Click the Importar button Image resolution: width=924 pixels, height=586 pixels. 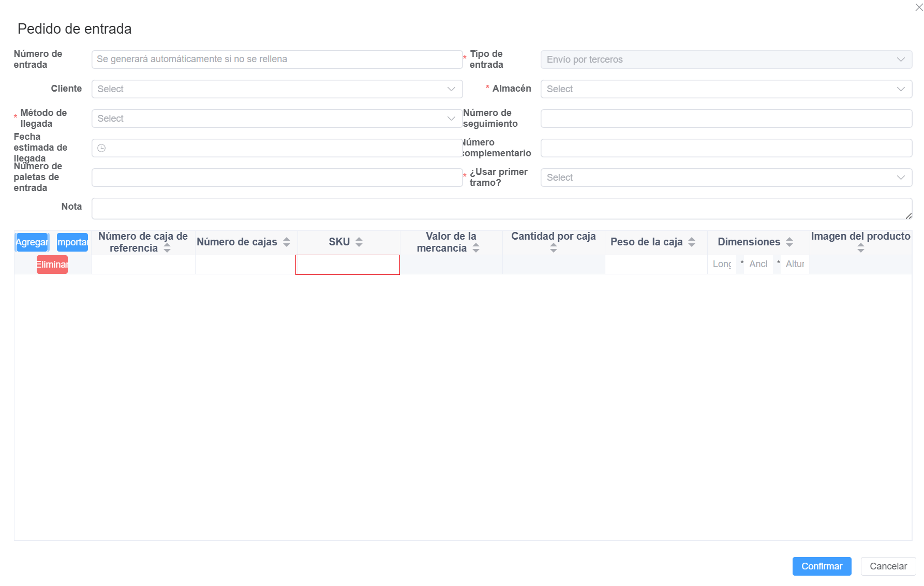tap(72, 242)
